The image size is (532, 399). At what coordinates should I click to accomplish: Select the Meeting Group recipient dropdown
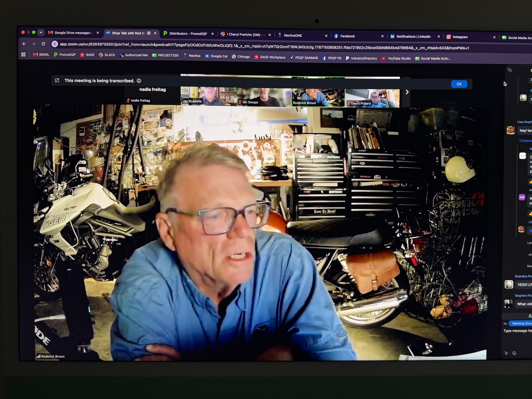(520, 323)
